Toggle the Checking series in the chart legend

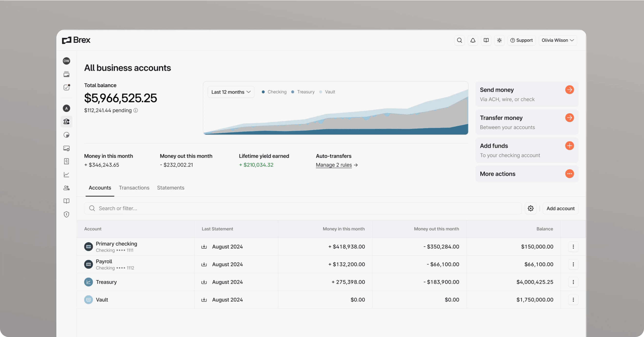[x=274, y=92]
